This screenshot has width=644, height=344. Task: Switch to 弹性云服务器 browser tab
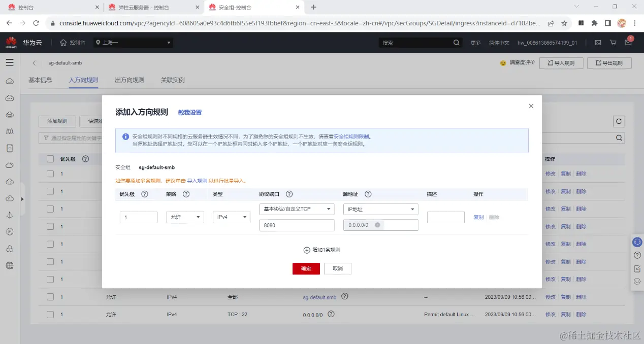pos(155,7)
